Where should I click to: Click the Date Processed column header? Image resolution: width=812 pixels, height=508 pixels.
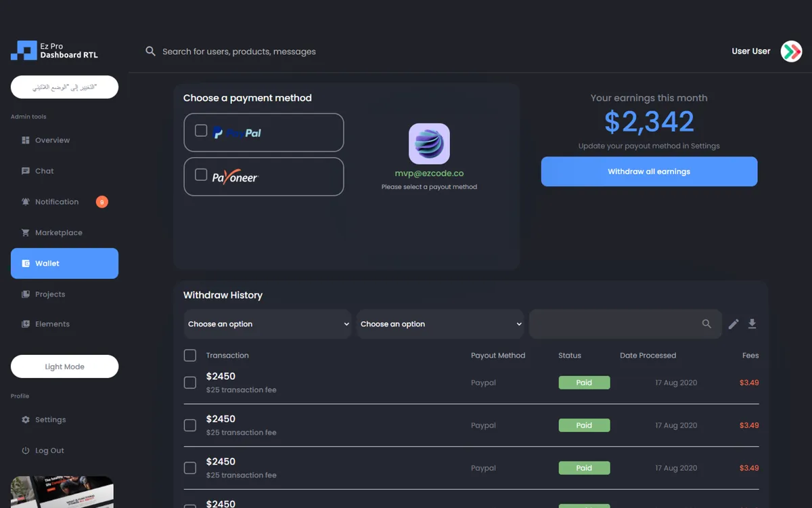click(648, 356)
